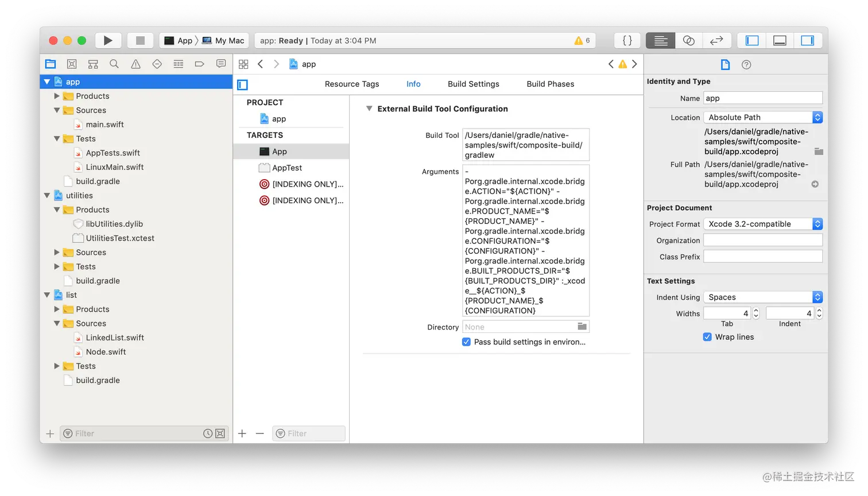Collapse the root app project
This screenshot has width=868, height=496.
pos(47,82)
